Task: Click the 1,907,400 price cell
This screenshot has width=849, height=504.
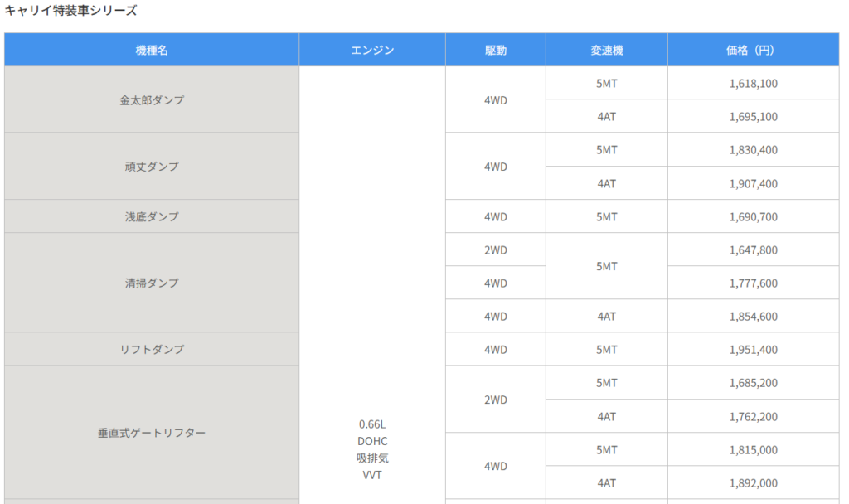Action: tap(753, 183)
